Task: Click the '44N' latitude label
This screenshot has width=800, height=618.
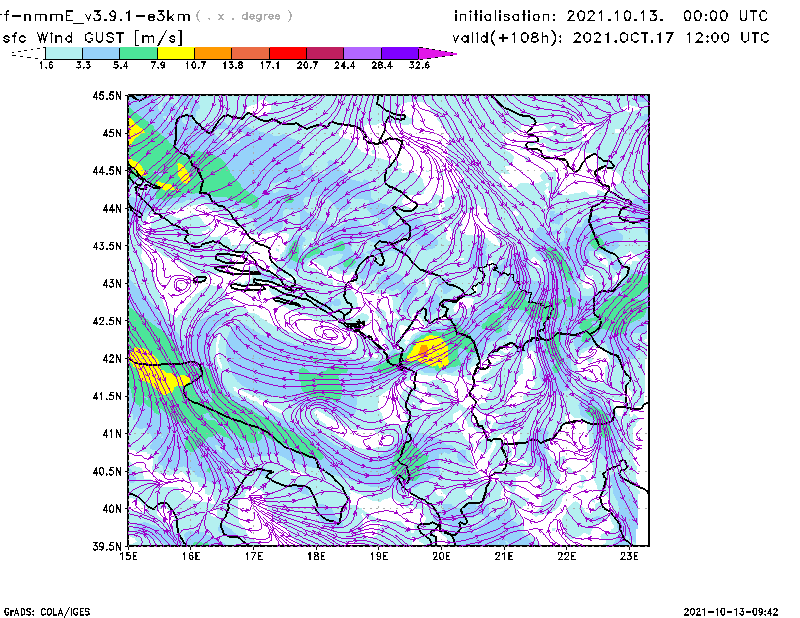Action: [112, 208]
